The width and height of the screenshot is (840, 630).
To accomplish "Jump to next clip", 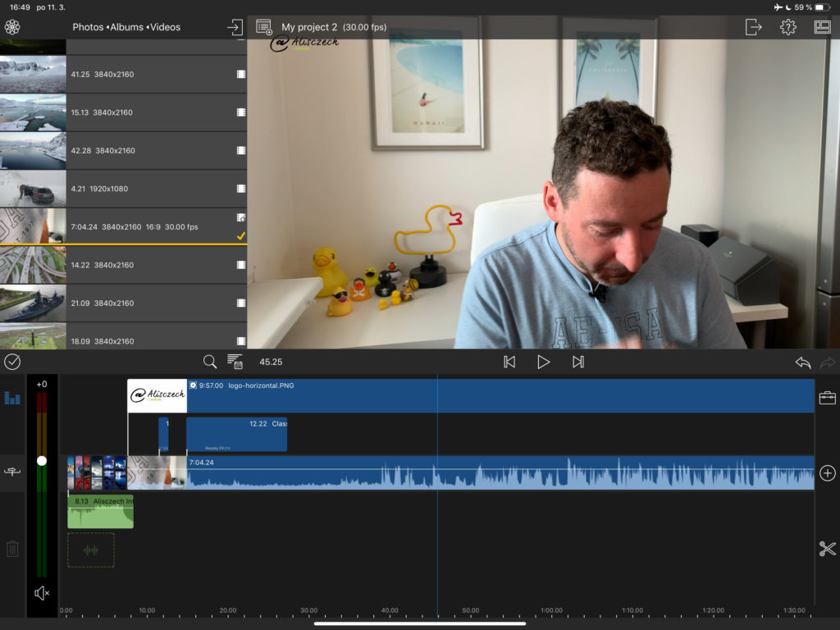I will click(x=577, y=362).
